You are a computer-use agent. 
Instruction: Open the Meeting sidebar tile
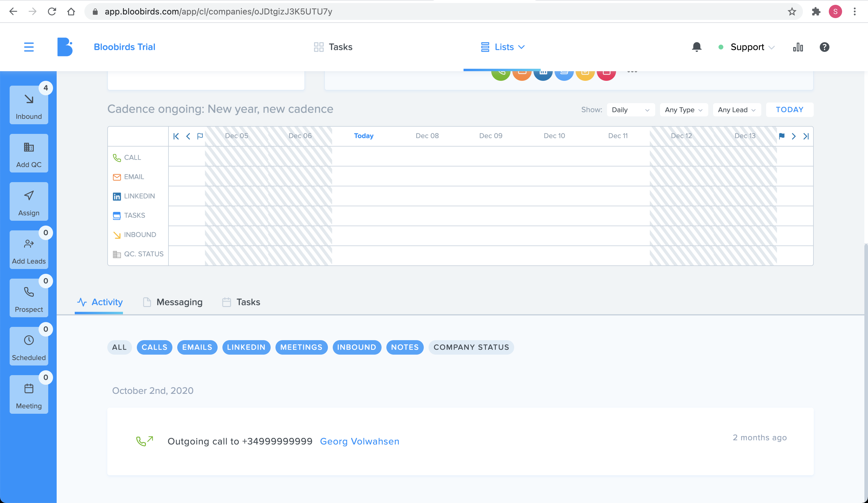[29, 394]
